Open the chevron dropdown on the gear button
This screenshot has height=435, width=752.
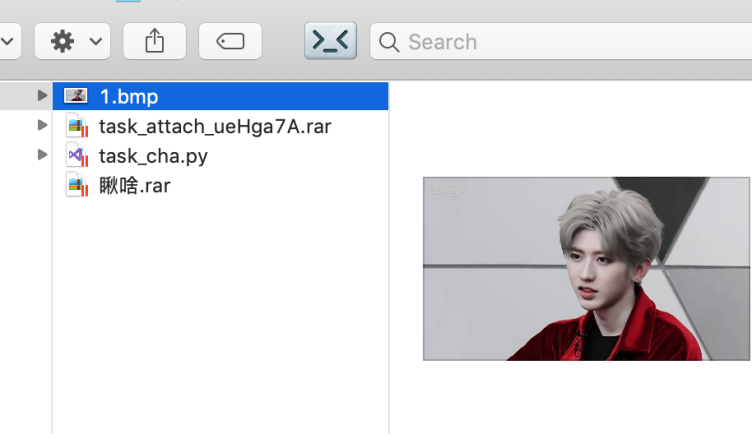[x=95, y=42]
